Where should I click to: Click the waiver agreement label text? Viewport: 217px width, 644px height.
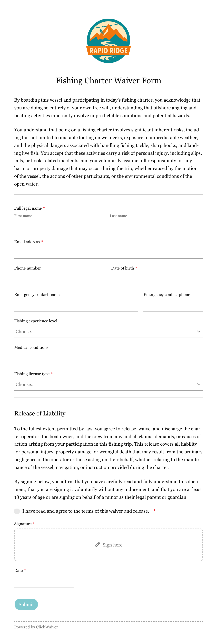pos(86,511)
